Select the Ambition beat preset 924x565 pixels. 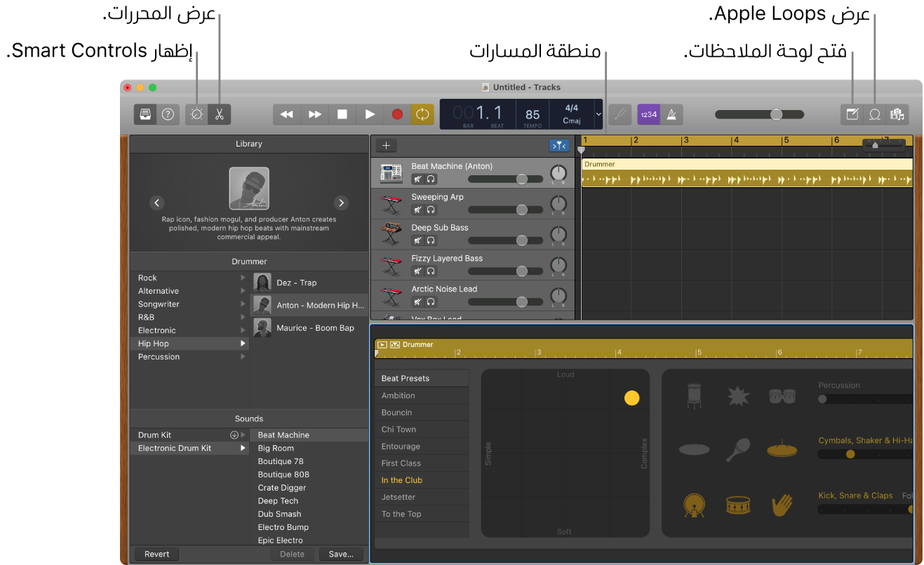click(x=422, y=395)
